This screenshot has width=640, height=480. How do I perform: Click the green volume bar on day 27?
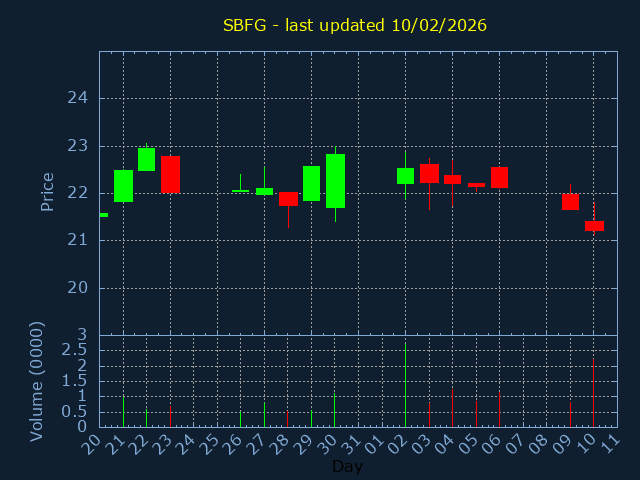point(264,414)
